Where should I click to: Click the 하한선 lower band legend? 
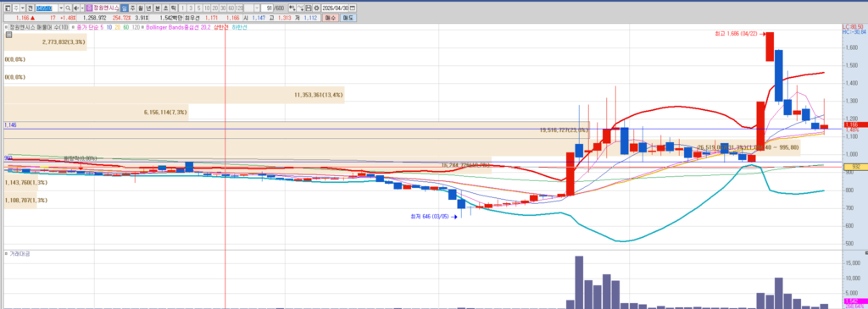point(239,27)
